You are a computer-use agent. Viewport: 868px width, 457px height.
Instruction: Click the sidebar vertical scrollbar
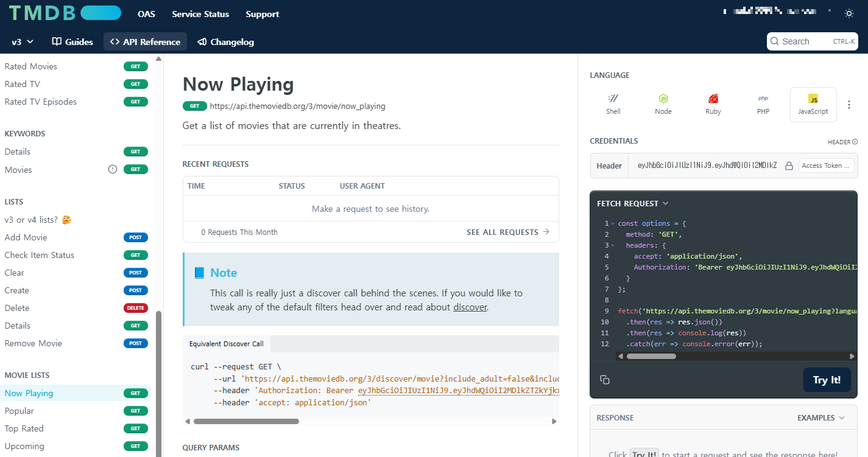point(159,383)
